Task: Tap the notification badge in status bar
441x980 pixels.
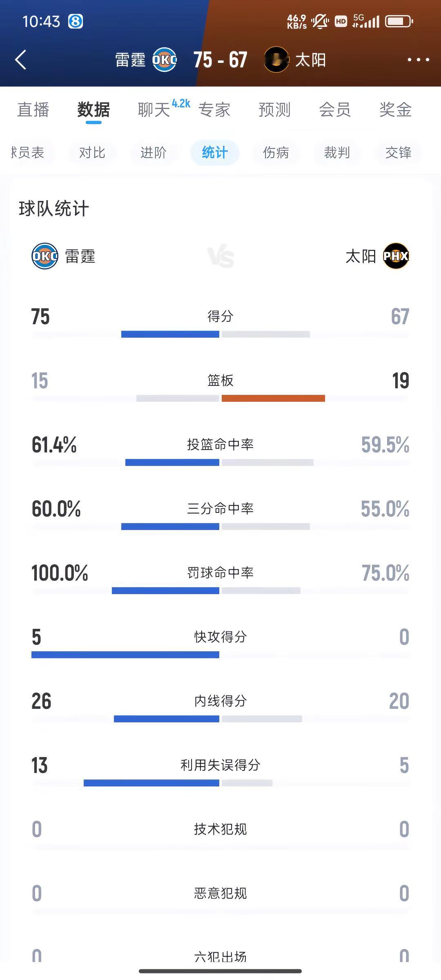Action: [x=75, y=21]
